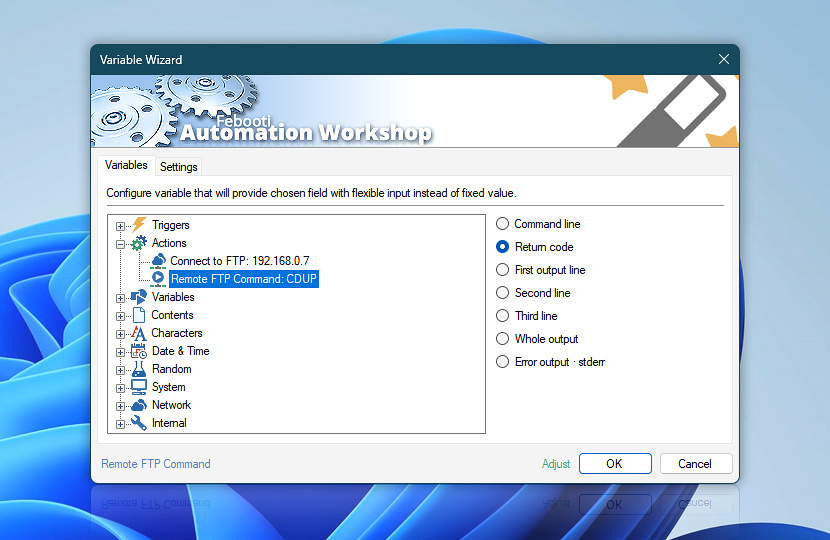830x540 pixels.
Task: Open the Adjust link
Action: coord(556,464)
